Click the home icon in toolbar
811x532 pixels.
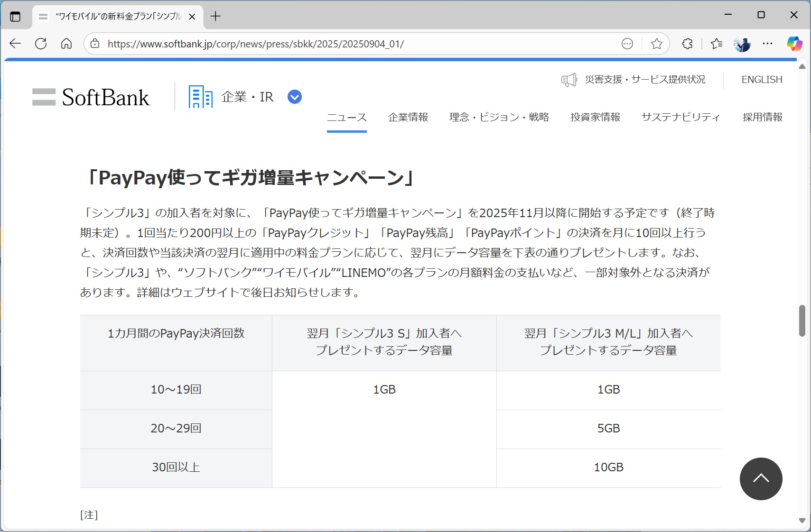click(66, 44)
